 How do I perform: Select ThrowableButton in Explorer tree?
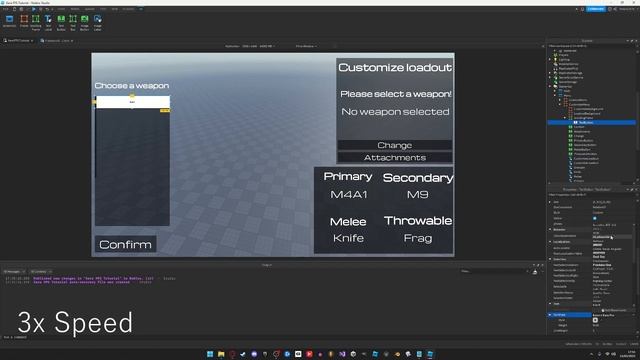point(585,154)
